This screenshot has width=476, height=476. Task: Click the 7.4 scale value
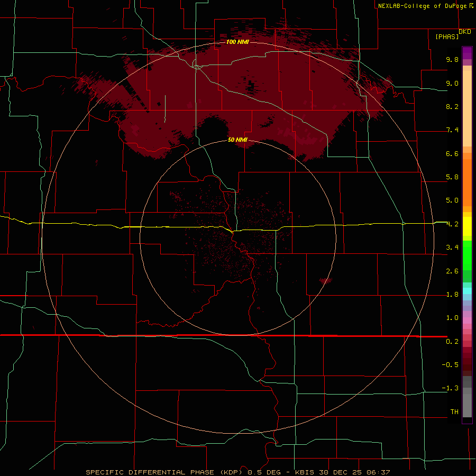452,130
